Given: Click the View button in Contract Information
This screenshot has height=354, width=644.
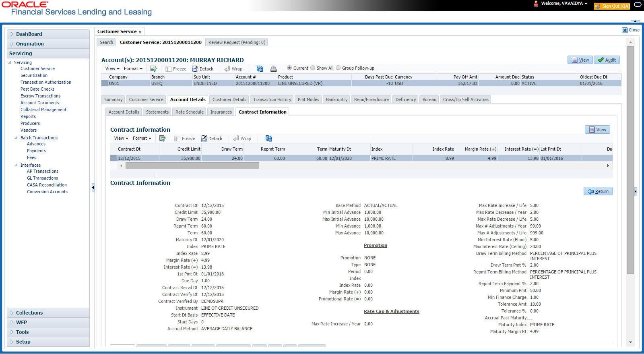Looking at the screenshot, I should pyautogui.click(x=597, y=130).
